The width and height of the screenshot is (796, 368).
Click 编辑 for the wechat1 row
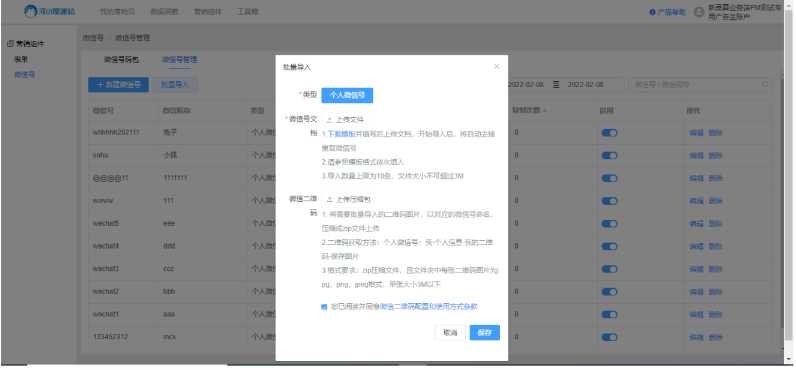696,314
